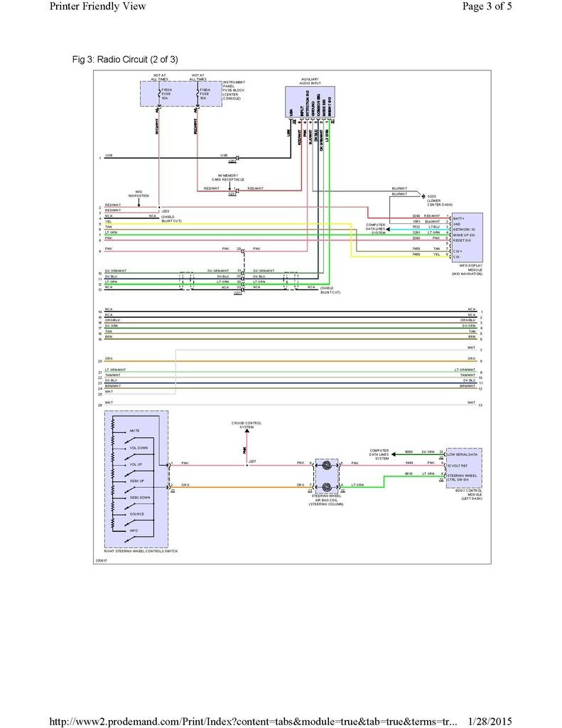Screen dimensions: 562x728
Task: Click the J203 splice label
Action: tap(166, 211)
